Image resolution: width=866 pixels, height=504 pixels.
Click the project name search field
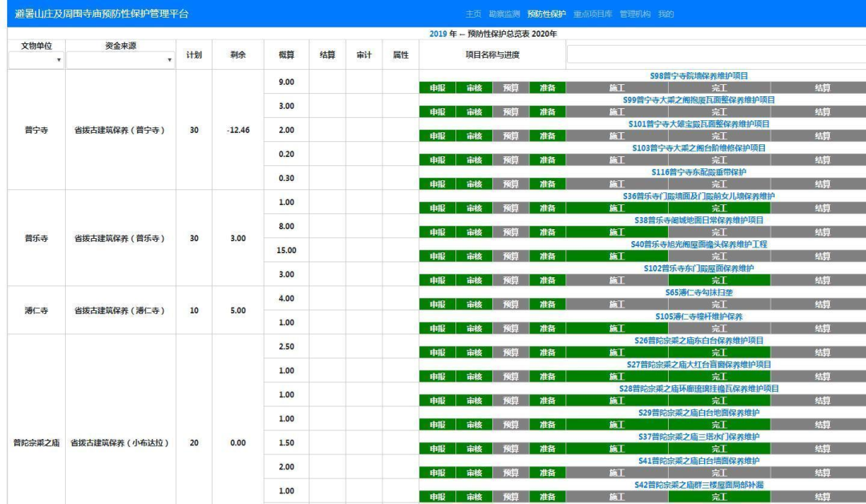[x=716, y=54]
